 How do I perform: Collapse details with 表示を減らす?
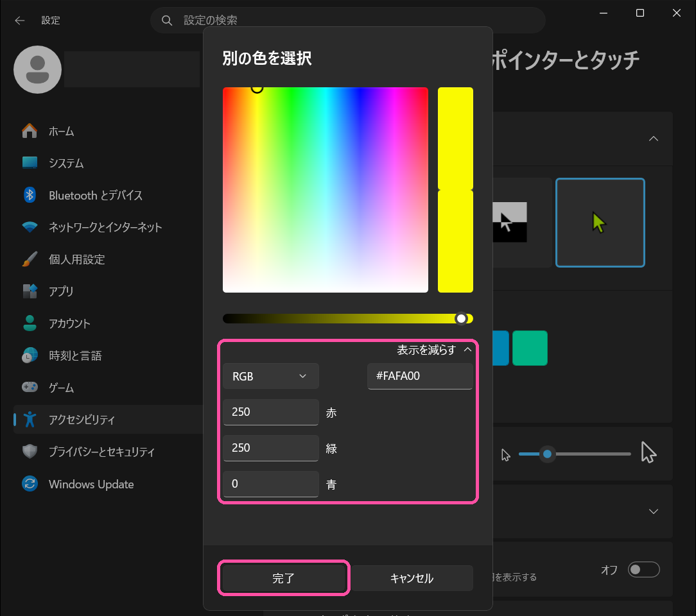tap(434, 350)
